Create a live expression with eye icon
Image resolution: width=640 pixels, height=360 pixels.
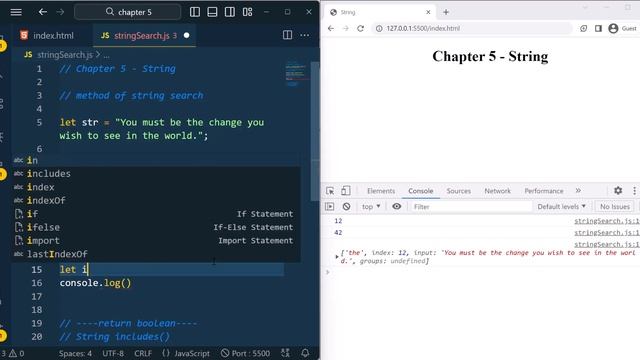(396, 207)
